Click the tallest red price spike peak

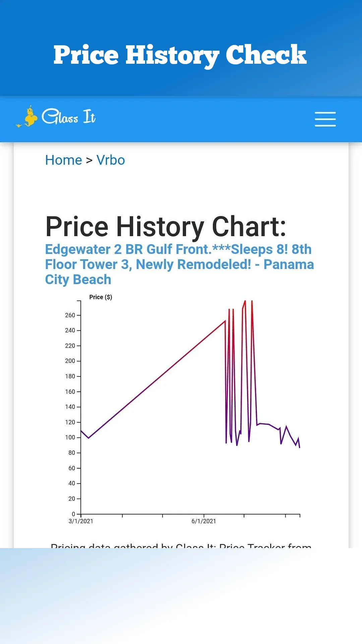tap(245, 301)
